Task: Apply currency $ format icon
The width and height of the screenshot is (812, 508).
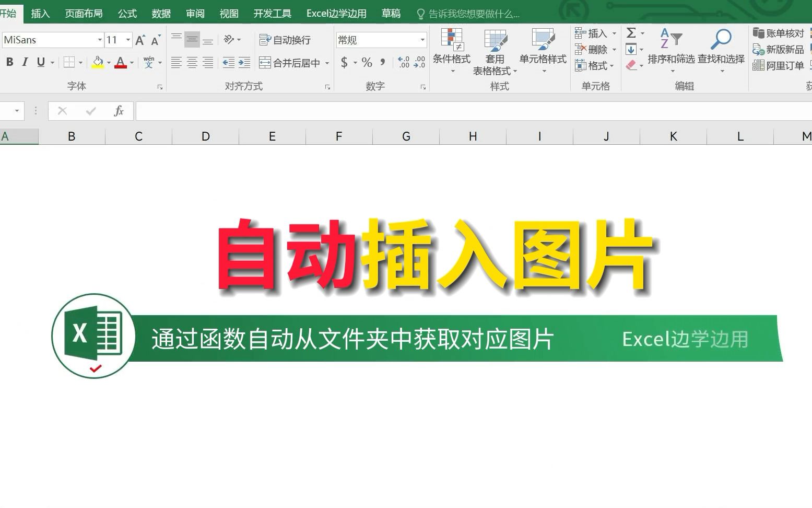Action: [344, 63]
